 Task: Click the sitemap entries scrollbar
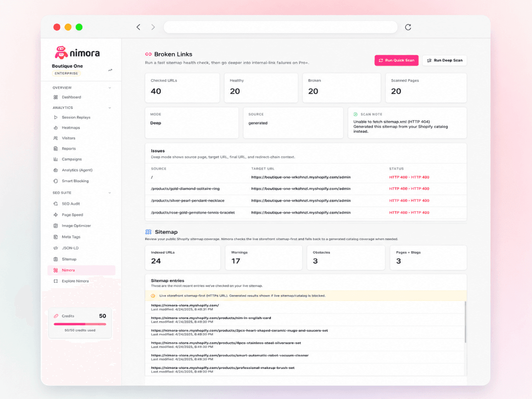pos(465,322)
